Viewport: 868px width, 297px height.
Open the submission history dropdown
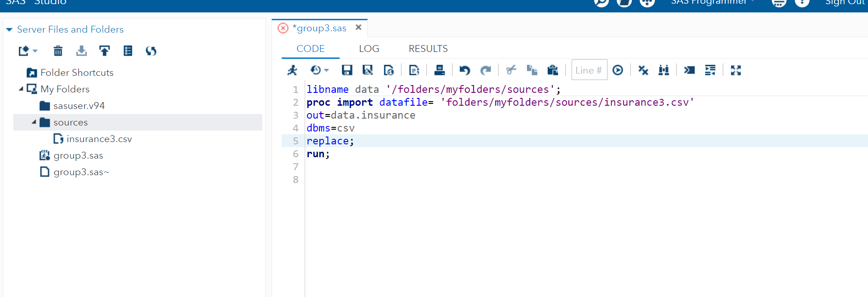tap(319, 70)
